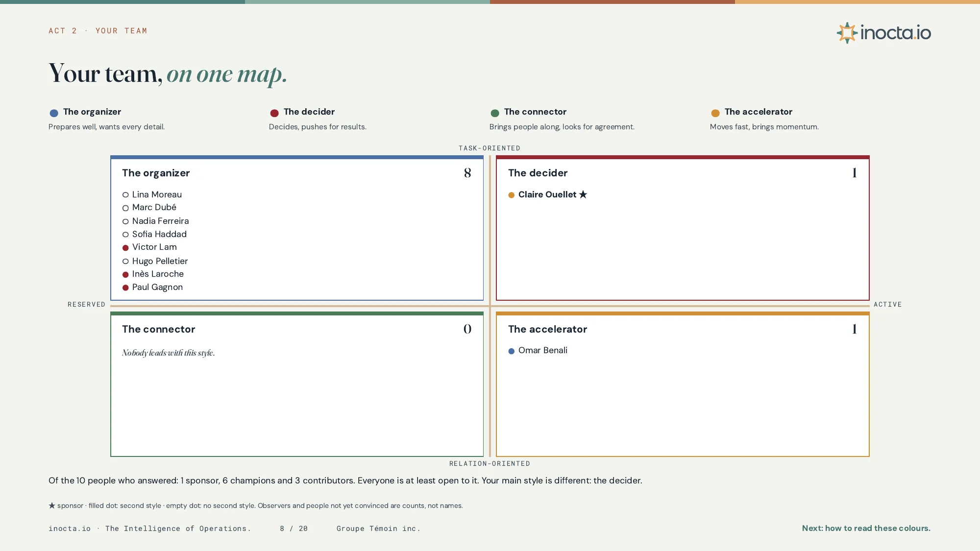Click the name Paul Gagnon

tap(157, 287)
